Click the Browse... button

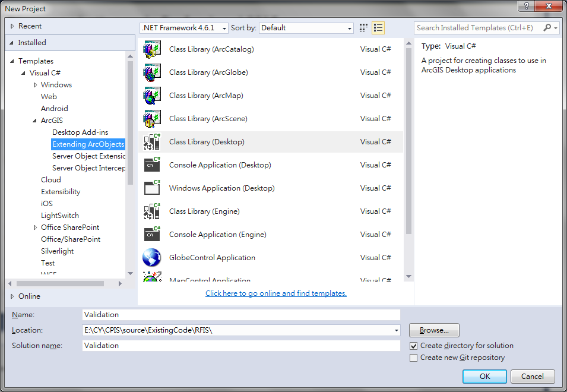point(434,330)
